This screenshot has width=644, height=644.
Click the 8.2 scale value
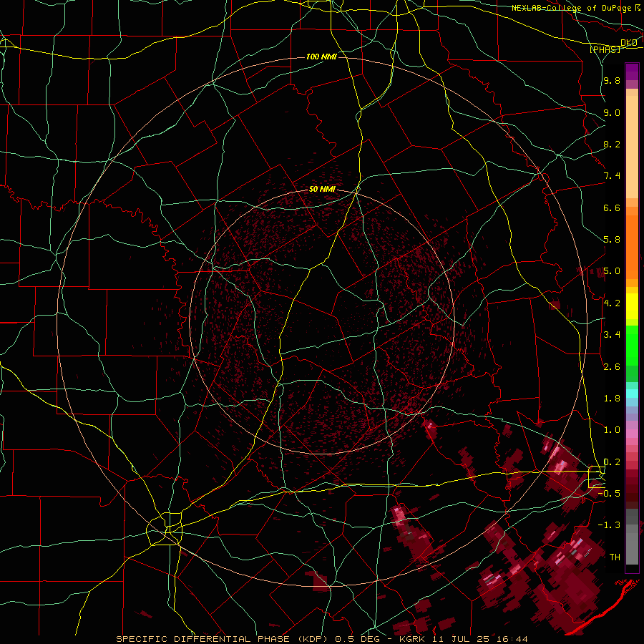[612, 144]
